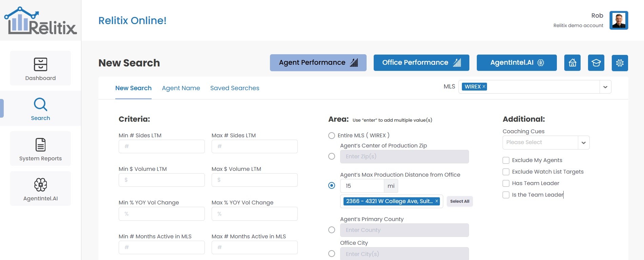Click into Max $ Volume LTM field
The height and width of the screenshot is (260, 644).
click(x=255, y=180)
